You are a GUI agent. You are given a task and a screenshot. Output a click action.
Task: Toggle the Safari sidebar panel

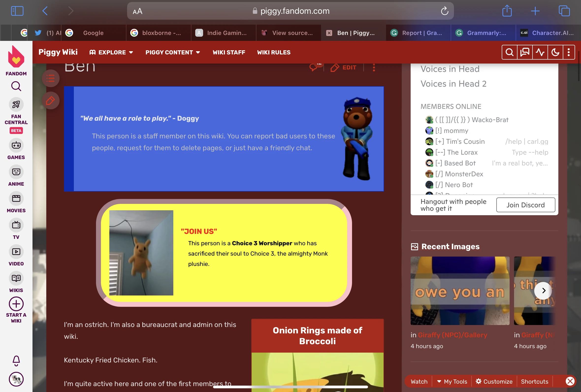17,11
